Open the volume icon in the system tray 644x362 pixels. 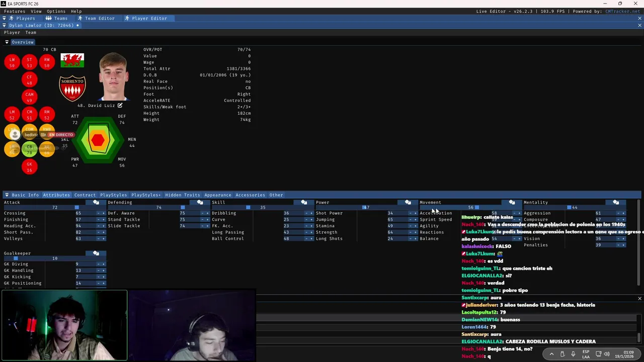(x=606, y=354)
